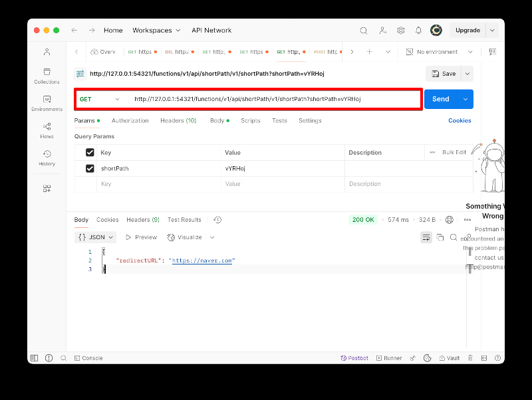
Task: Open Trash icon in status bar
Action: pos(470,358)
